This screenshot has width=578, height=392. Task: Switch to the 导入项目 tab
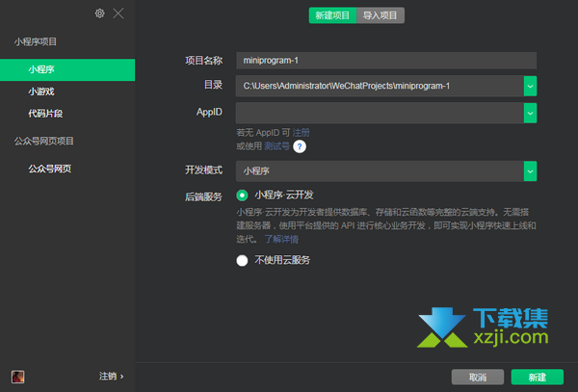click(381, 15)
